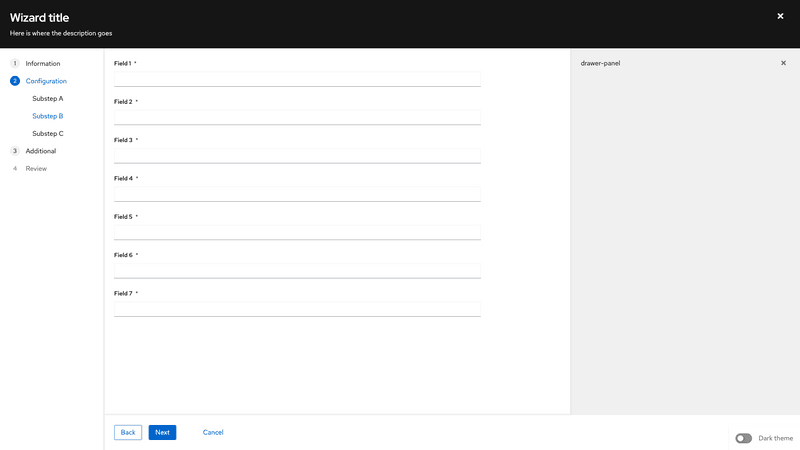The width and height of the screenshot is (800, 450).
Task: Go to the Information step
Action: (43, 63)
